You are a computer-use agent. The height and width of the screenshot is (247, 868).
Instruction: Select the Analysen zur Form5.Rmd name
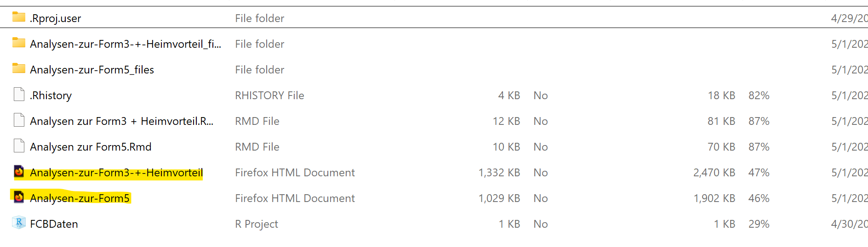coord(91,147)
